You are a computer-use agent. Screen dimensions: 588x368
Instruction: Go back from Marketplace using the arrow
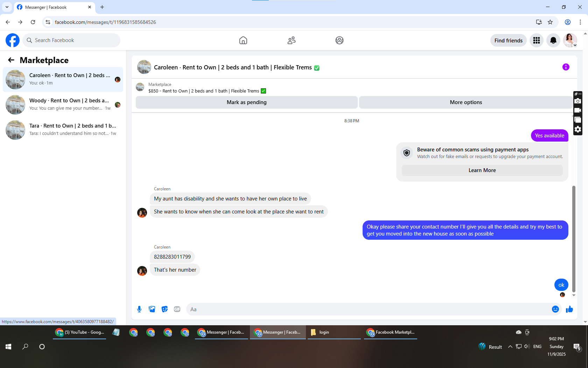[11, 60]
